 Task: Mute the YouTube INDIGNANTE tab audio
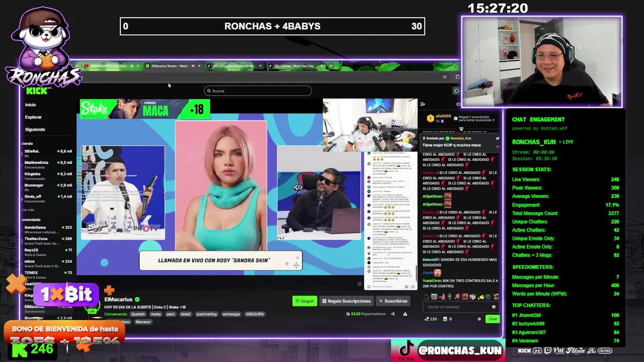click(x=131, y=66)
